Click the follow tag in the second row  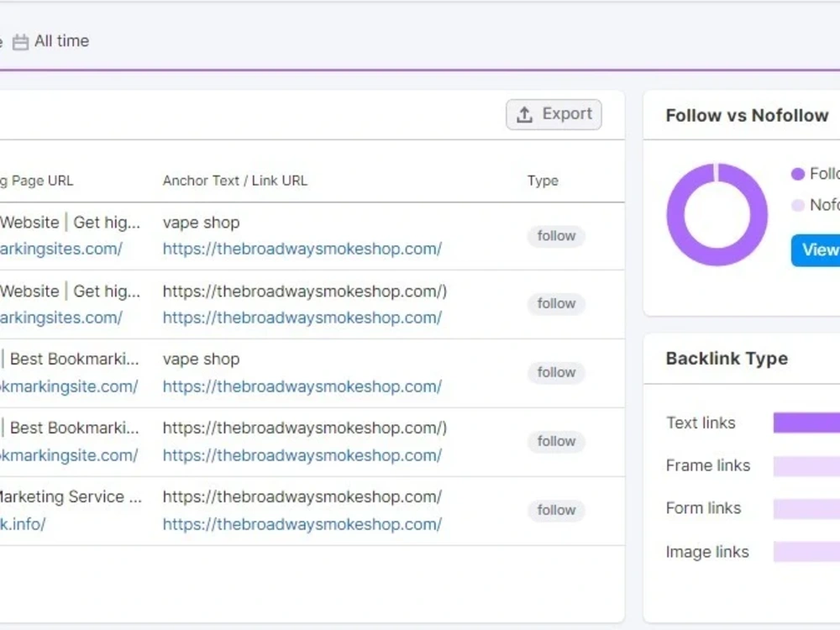pyautogui.click(x=556, y=304)
